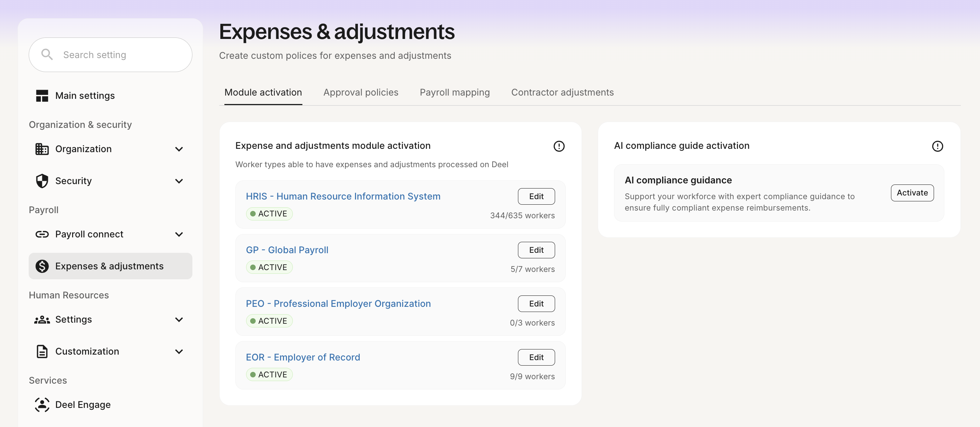Click the Main settings dashboard icon
The width and height of the screenshot is (980, 427).
(x=42, y=95)
